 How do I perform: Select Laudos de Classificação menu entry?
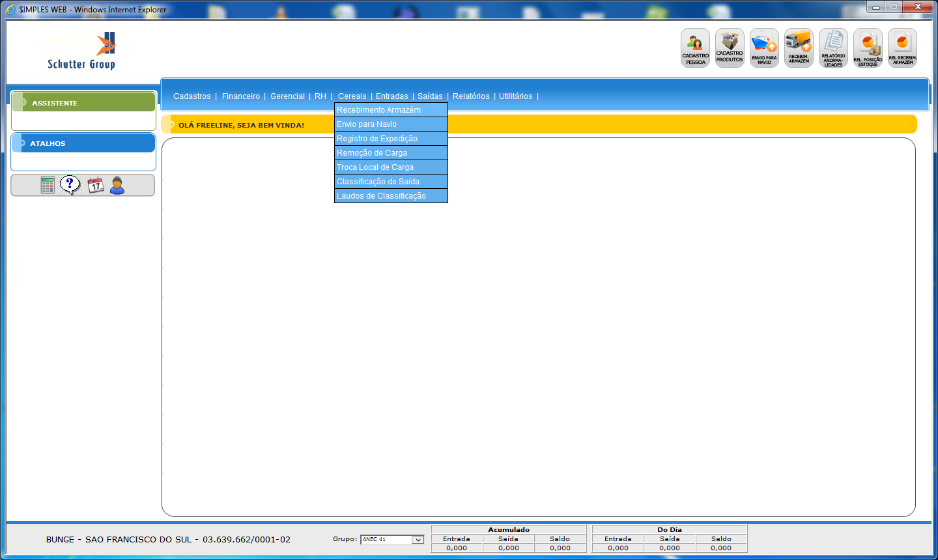pyautogui.click(x=381, y=196)
